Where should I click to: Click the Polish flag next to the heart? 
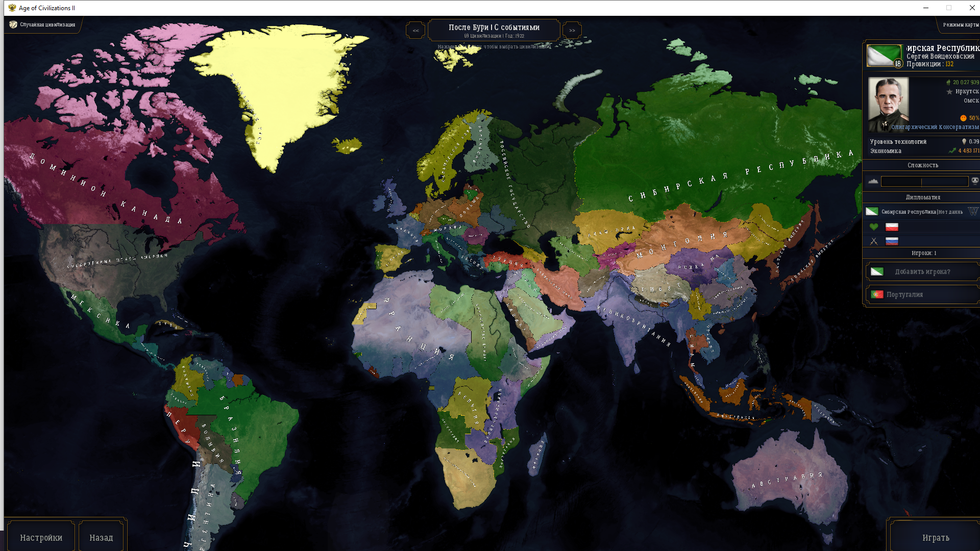(x=892, y=227)
